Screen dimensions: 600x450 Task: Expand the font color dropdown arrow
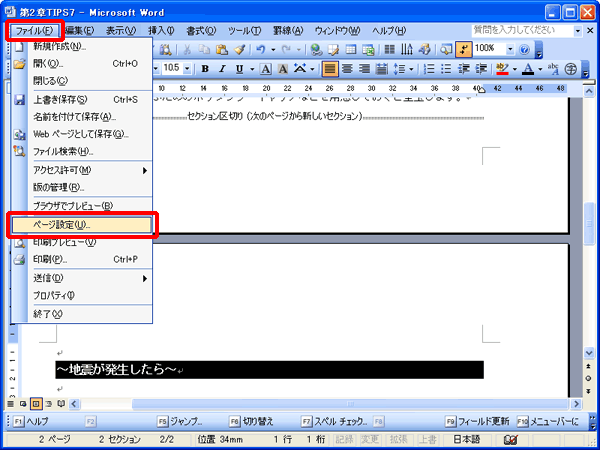point(540,69)
